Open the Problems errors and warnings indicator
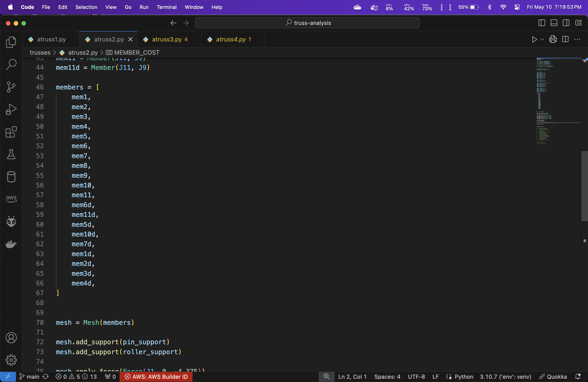The image size is (588, 382). 76,377
